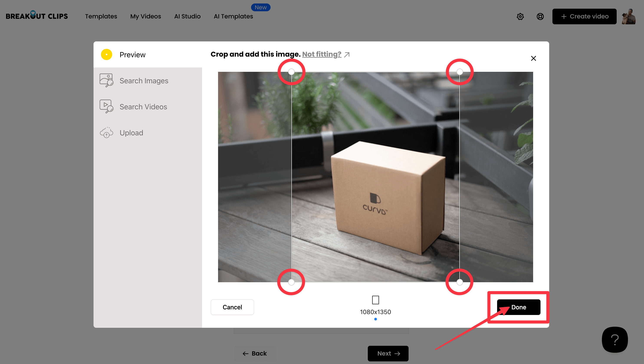Click the top-left crop handle
The image size is (644, 364).
coord(291,72)
